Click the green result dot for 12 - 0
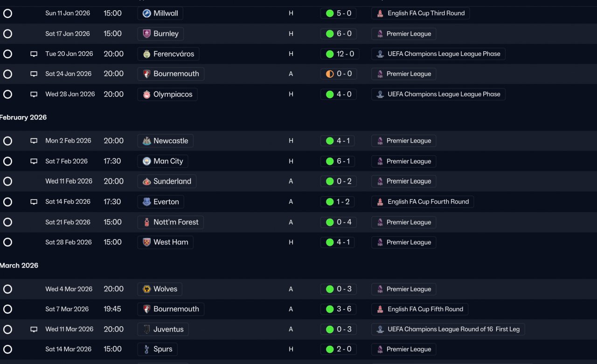 (x=330, y=54)
